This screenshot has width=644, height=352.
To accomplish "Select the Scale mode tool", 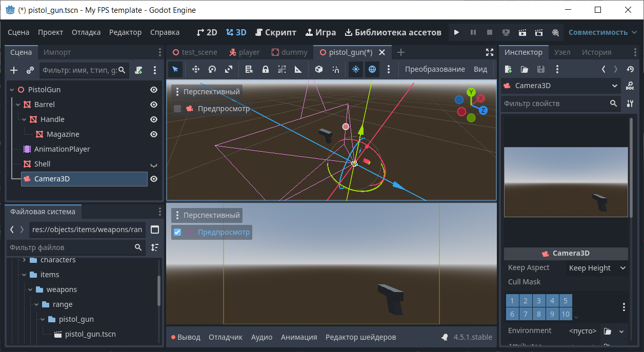I will pos(229,69).
